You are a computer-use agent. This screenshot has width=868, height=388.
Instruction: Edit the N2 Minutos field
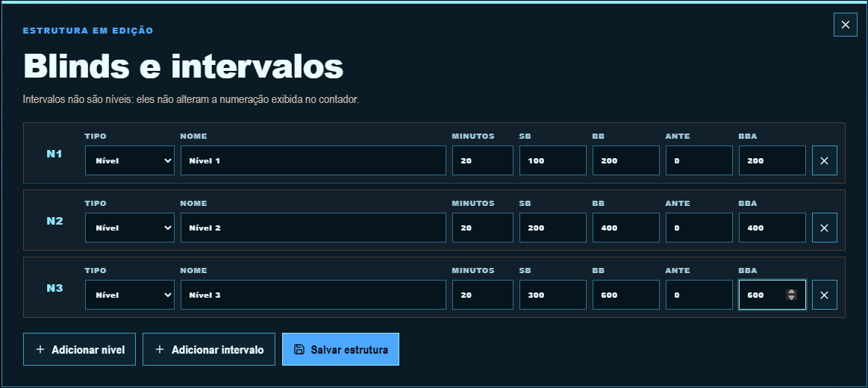click(483, 228)
